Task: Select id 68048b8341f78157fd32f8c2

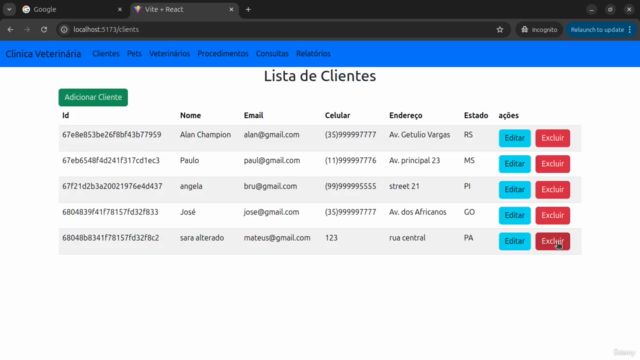Action: click(111, 238)
